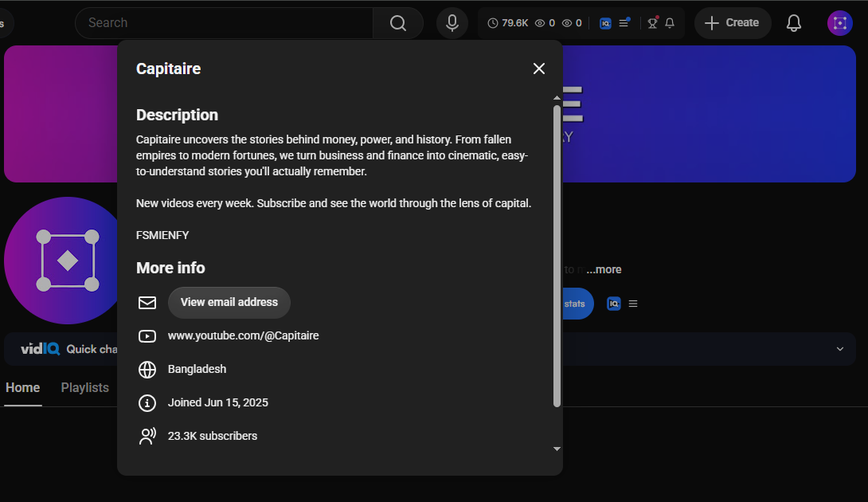
Task: Open YouTube notifications bell
Action: pos(794,23)
